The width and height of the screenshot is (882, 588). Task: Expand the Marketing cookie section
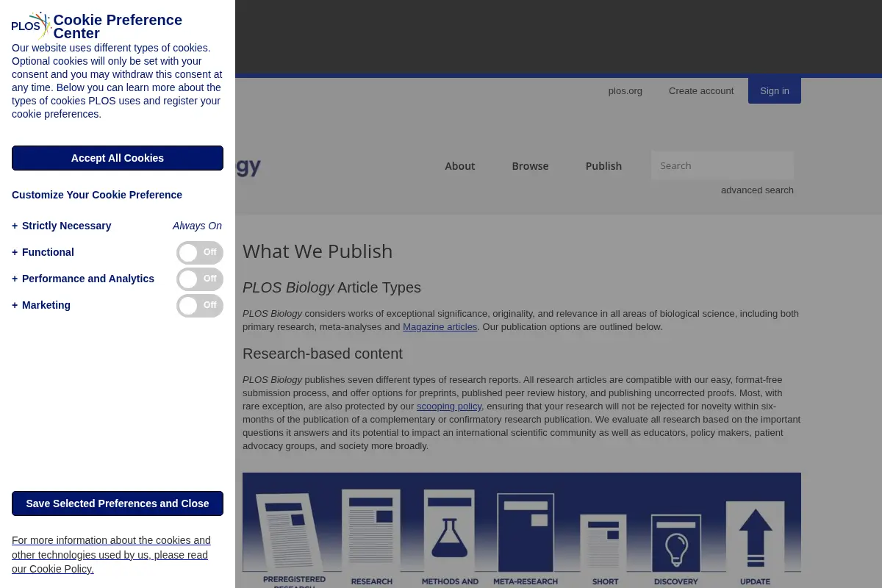(x=41, y=305)
